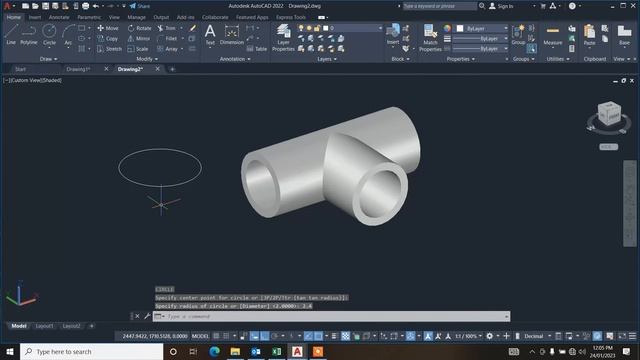Add a new drawing tab with plus
The width and height of the screenshot is (640, 360).
[172, 69]
